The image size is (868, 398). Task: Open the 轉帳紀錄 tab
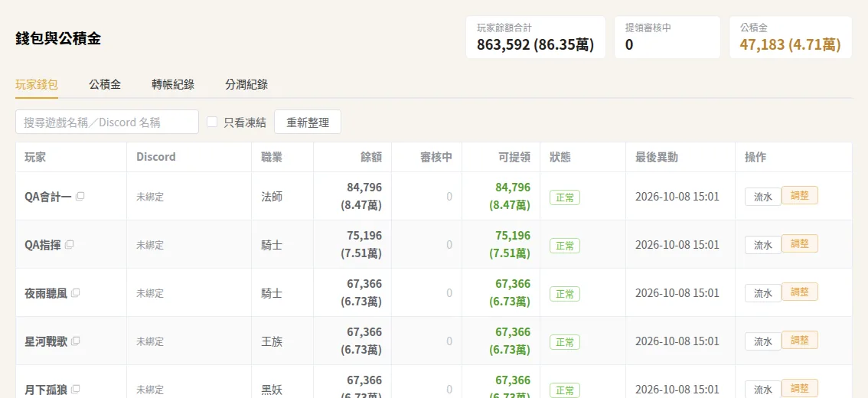(x=173, y=85)
